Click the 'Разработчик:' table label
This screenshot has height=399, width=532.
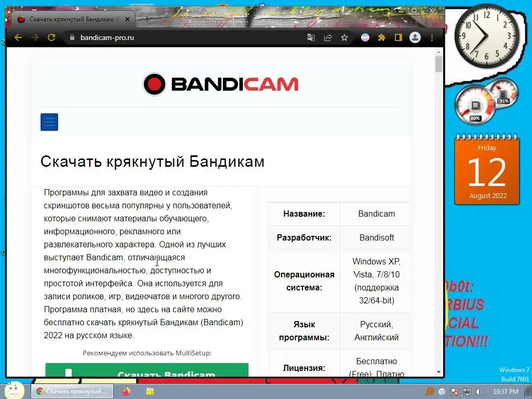[304, 237]
